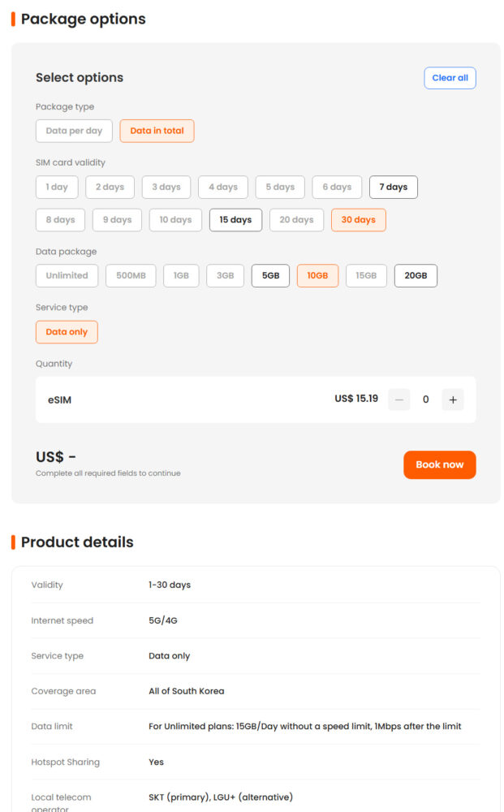This screenshot has height=812, width=504.
Task: Choose 10 days SIM card validity
Action: tap(175, 220)
